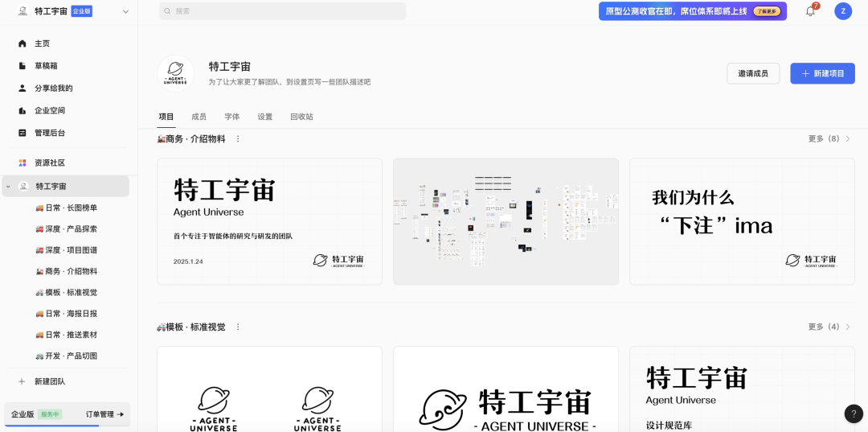The height and width of the screenshot is (432, 868).
Task: Click the 分享给我的 person icon
Action: point(23,88)
